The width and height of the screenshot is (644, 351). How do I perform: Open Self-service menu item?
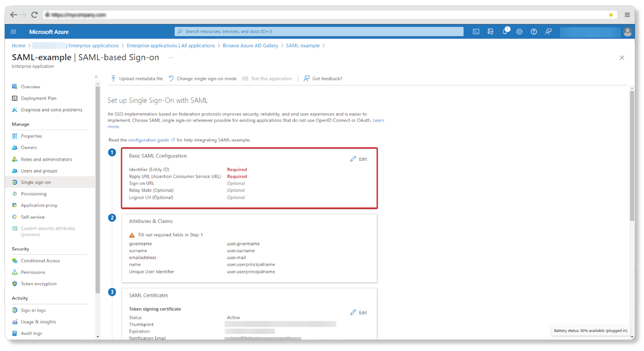(32, 217)
